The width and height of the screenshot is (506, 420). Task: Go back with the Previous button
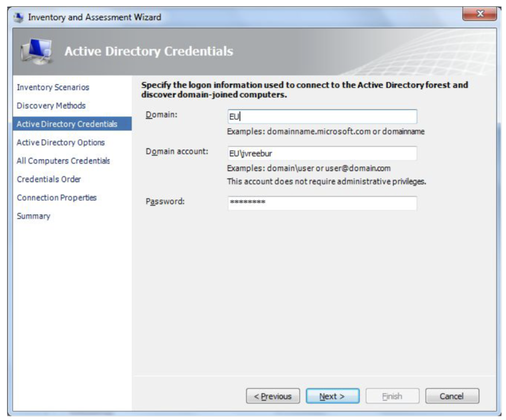pyautogui.click(x=273, y=396)
